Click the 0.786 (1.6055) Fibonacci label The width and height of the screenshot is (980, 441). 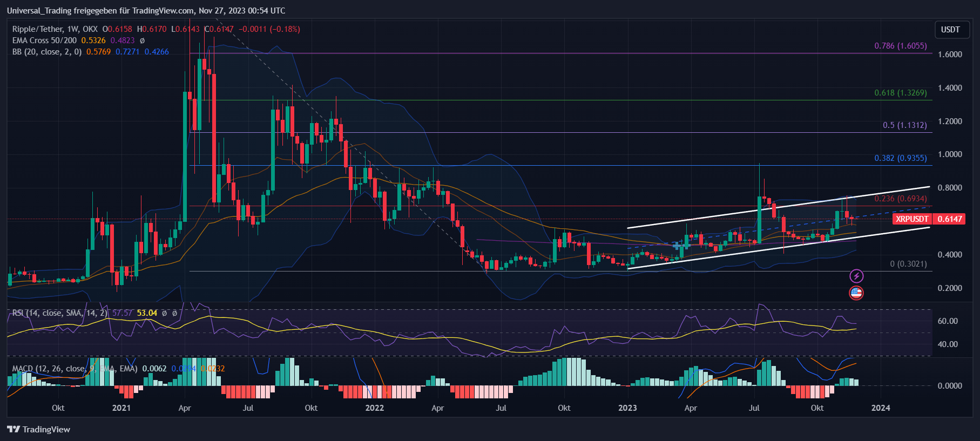pos(900,46)
